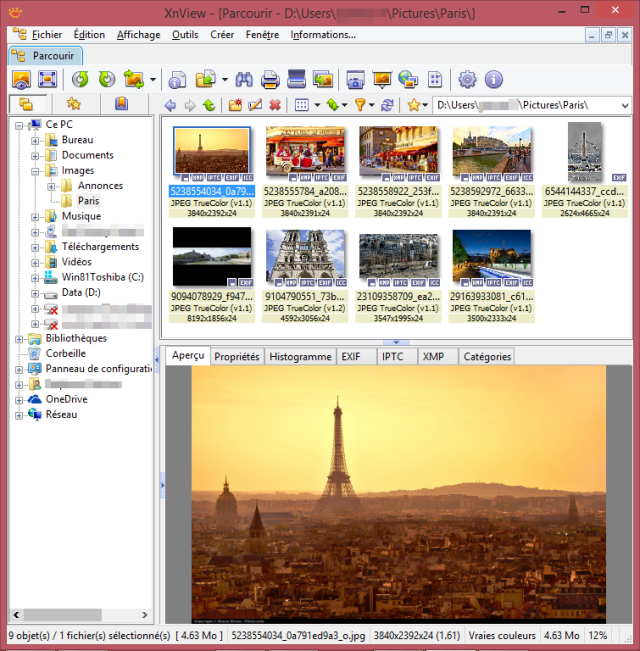Select the Parcourir browser tab
The height and width of the screenshot is (651, 640).
(46, 56)
